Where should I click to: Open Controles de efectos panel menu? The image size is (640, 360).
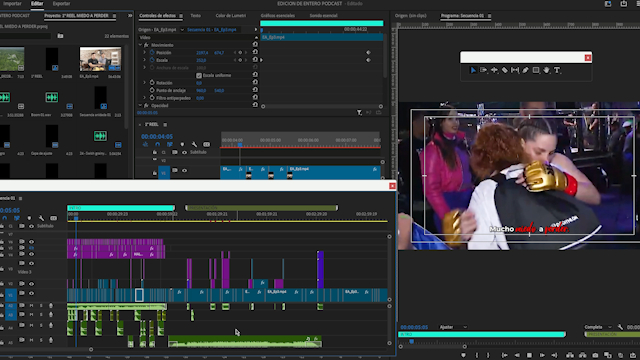181,16
